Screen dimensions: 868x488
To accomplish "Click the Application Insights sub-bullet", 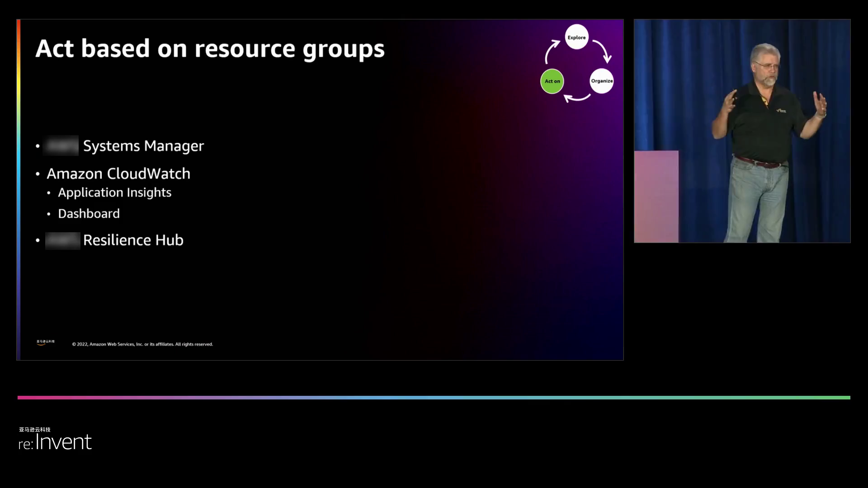I will 114,192.
